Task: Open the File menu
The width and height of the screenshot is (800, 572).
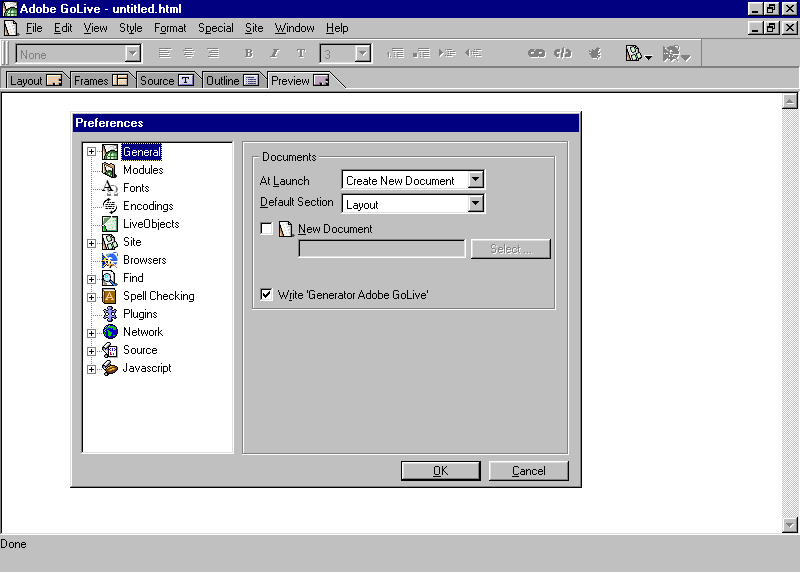Action: pos(34,28)
